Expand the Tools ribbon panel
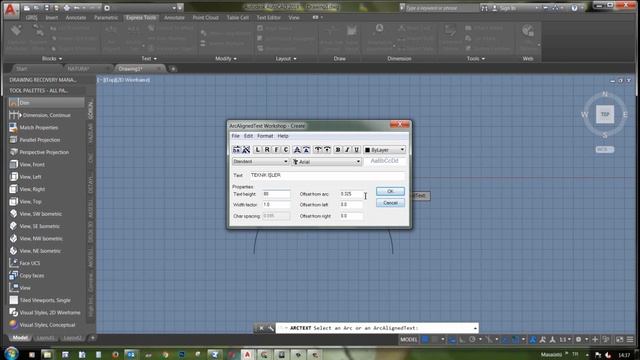 (x=476, y=59)
